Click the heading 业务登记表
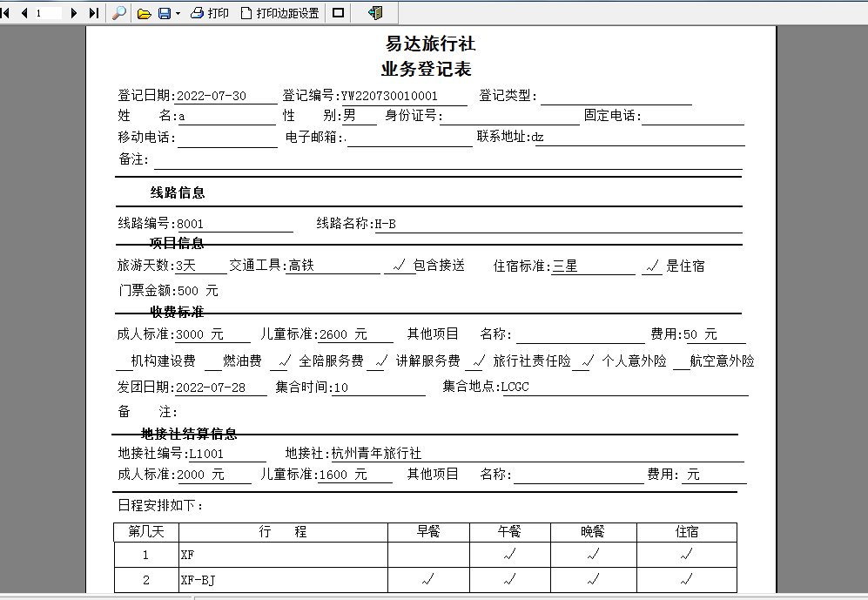The height and width of the screenshot is (600, 868). 427,69
